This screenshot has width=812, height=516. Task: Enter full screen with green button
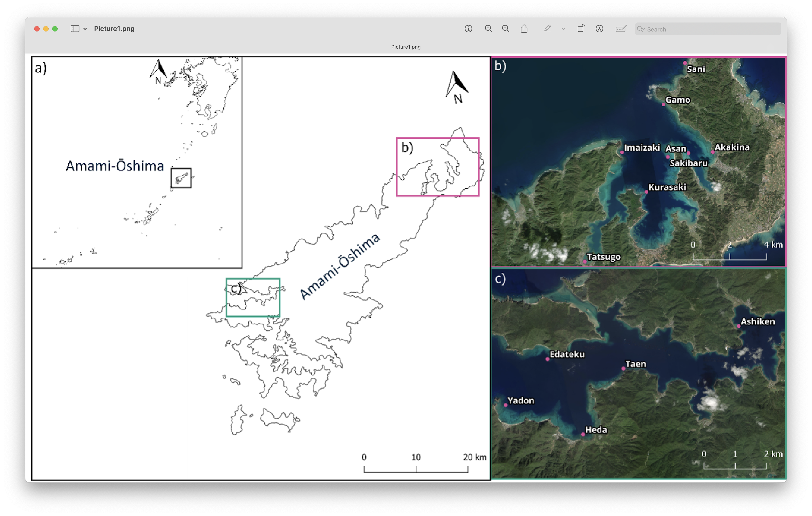tap(55, 29)
